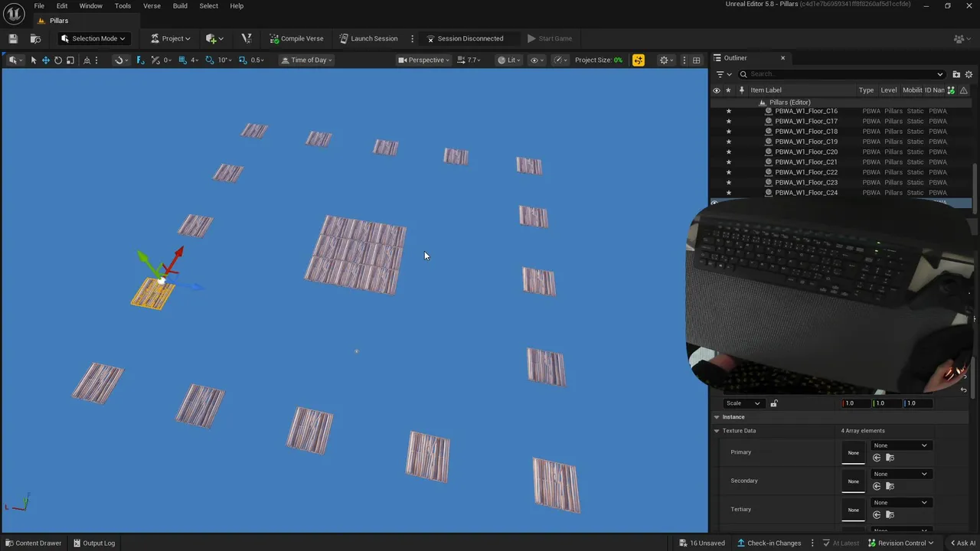This screenshot has width=980, height=551.
Task: Open the Outliner filter dropdown
Action: pyautogui.click(x=723, y=74)
